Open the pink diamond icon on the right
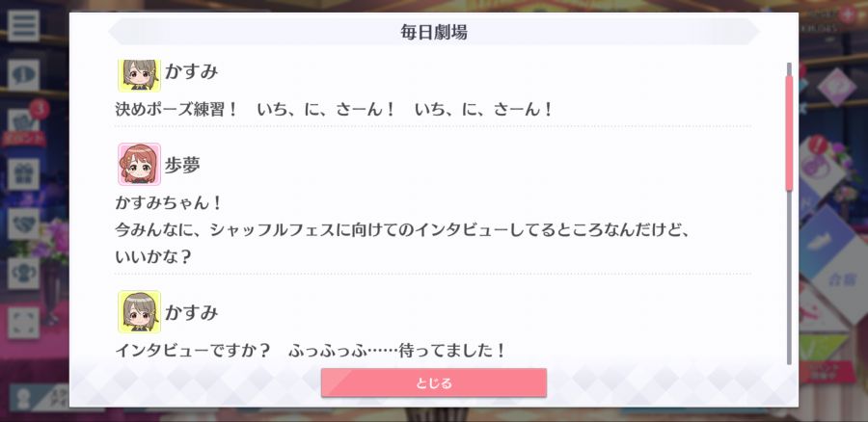The height and width of the screenshot is (422, 868). coord(836,88)
